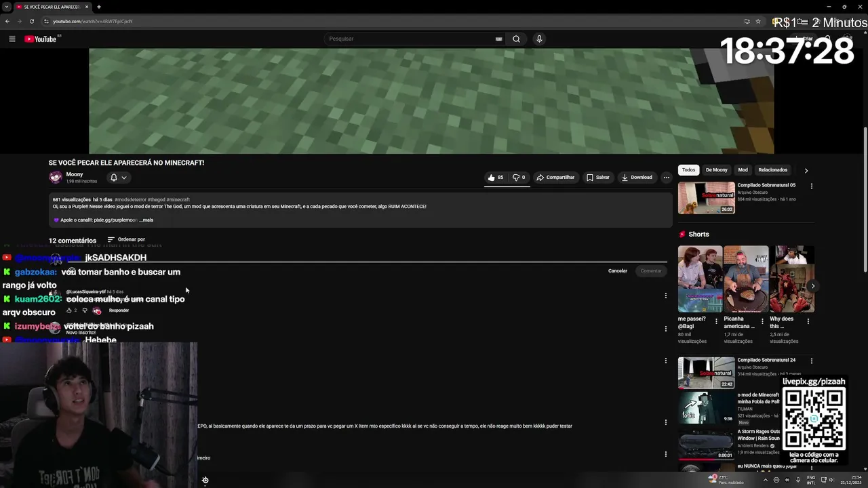Save the video with Salvar
Image resolution: width=868 pixels, height=488 pixels.
pos(598,178)
